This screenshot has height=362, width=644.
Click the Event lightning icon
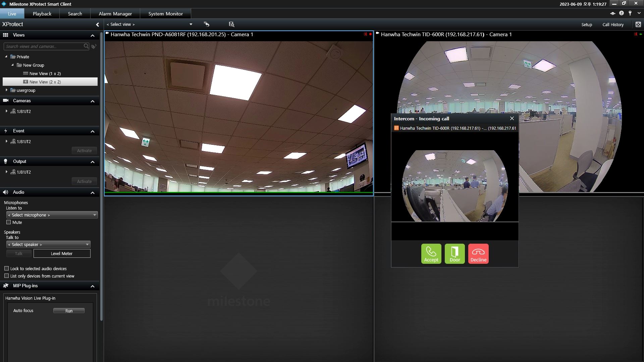(5, 131)
